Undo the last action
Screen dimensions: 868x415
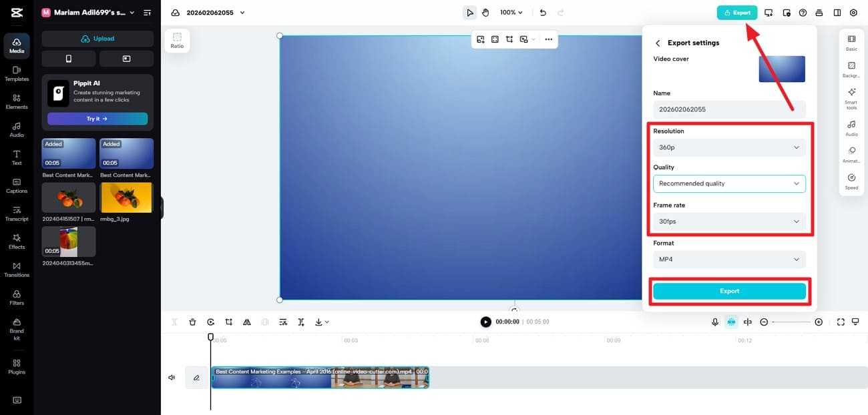point(543,13)
